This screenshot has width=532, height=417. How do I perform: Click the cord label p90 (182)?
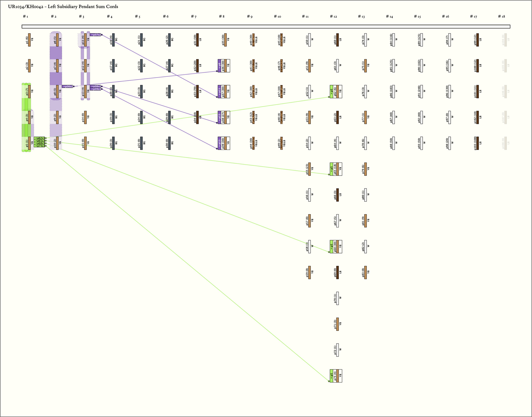click(419, 66)
